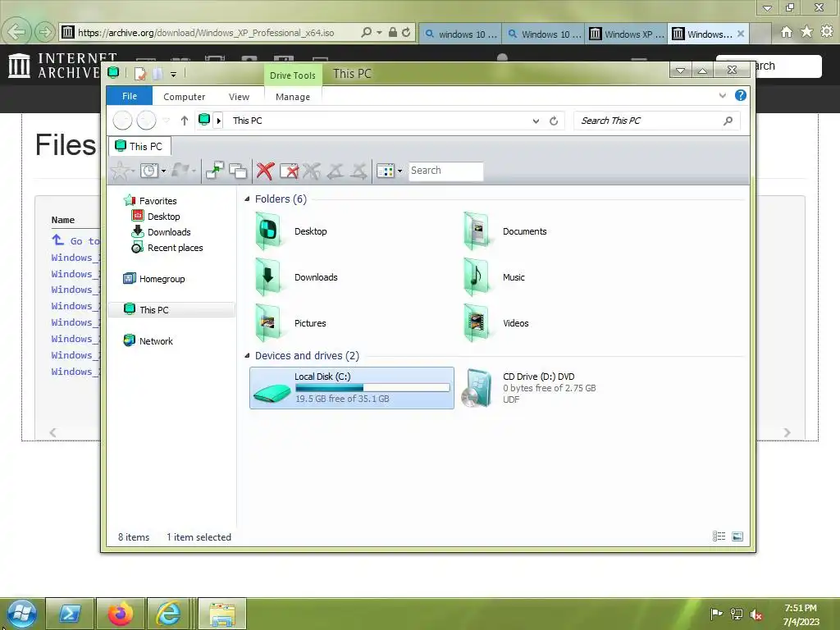Open dropdown arrow beside the tab layout icon

tap(399, 171)
